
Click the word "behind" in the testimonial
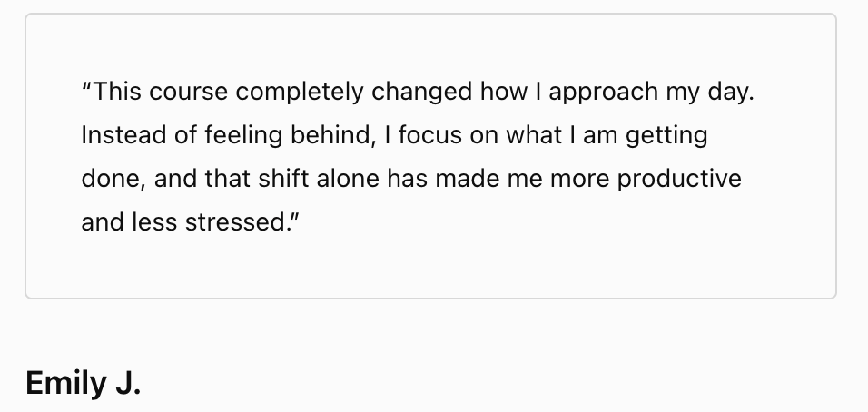tap(330, 135)
